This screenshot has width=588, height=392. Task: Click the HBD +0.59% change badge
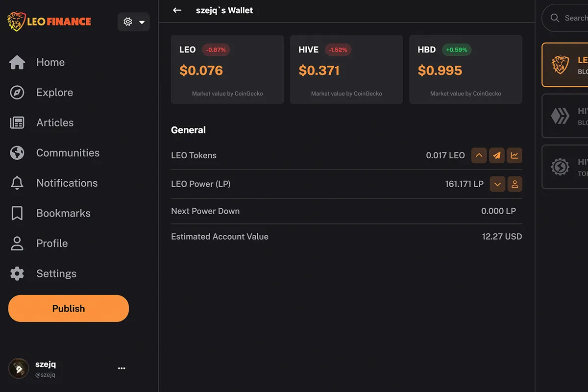pyautogui.click(x=457, y=50)
